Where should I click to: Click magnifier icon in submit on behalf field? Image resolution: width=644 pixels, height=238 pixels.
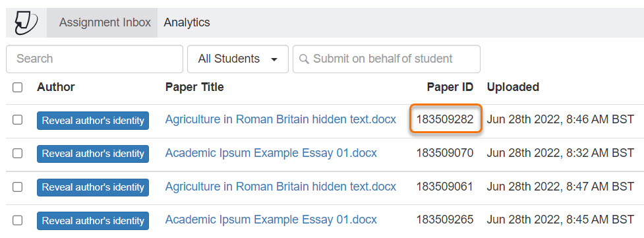(x=304, y=59)
